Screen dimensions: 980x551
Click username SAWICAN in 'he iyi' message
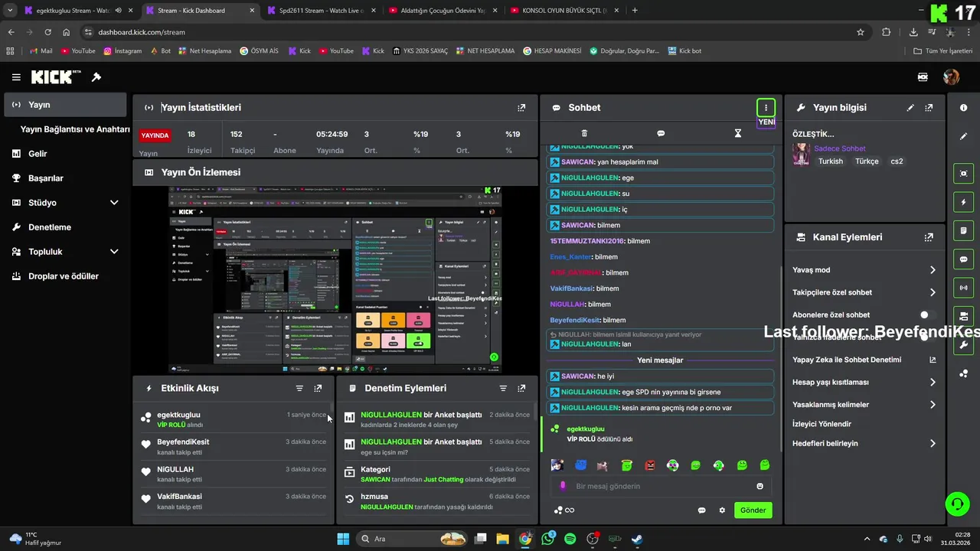coord(578,377)
